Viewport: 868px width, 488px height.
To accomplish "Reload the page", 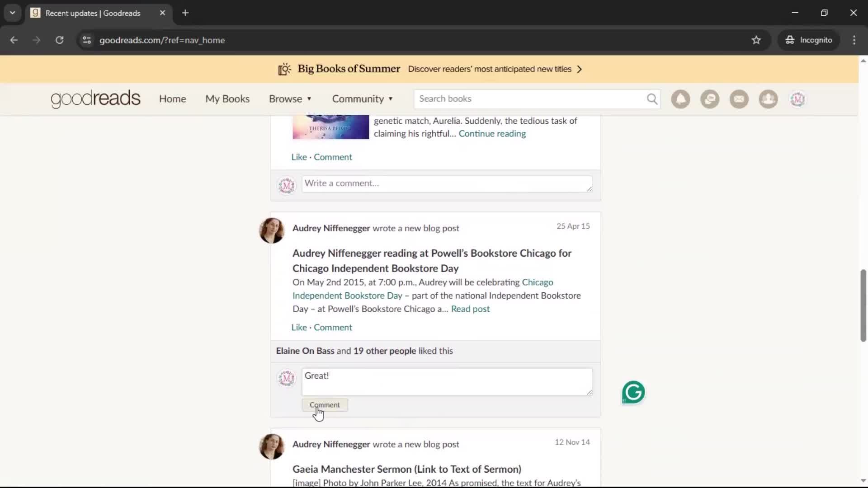I will 59,40.
